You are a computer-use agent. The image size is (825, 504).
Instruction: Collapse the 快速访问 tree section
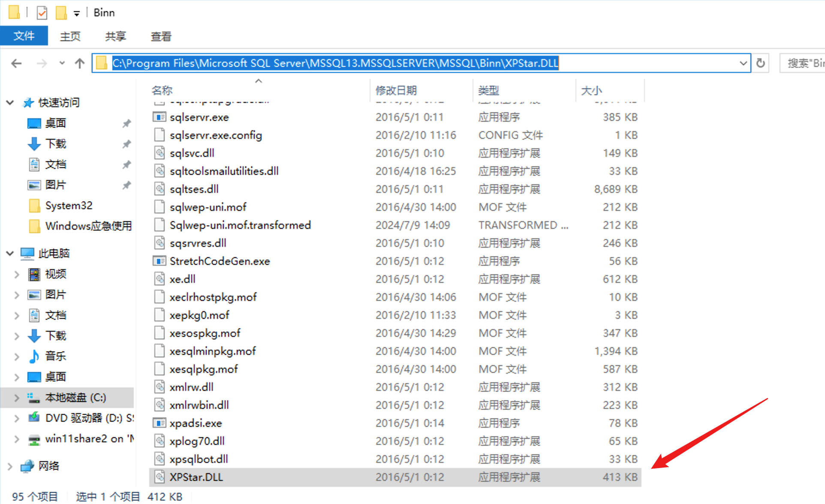click(x=10, y=102)
